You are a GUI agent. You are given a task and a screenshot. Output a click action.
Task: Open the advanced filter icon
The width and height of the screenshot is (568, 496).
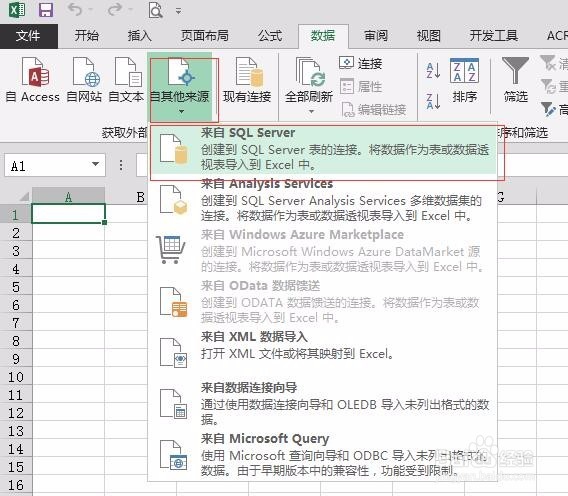coord(548,109)
